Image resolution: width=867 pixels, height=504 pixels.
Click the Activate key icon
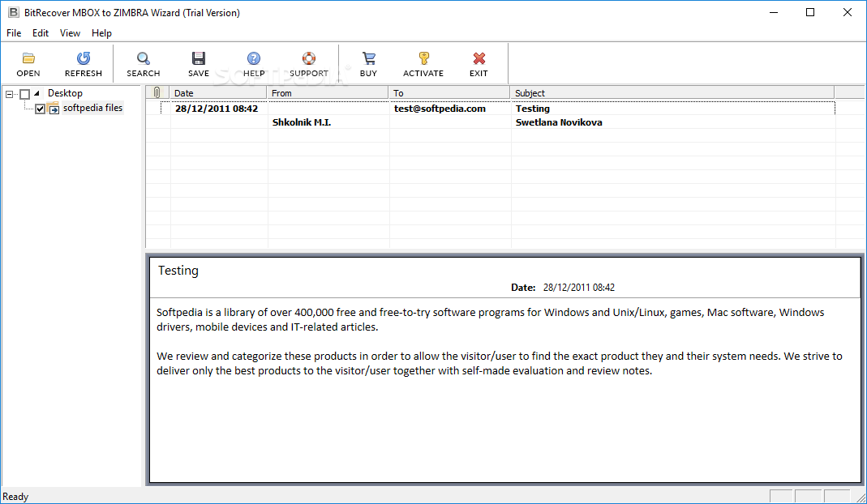(423, 58)
